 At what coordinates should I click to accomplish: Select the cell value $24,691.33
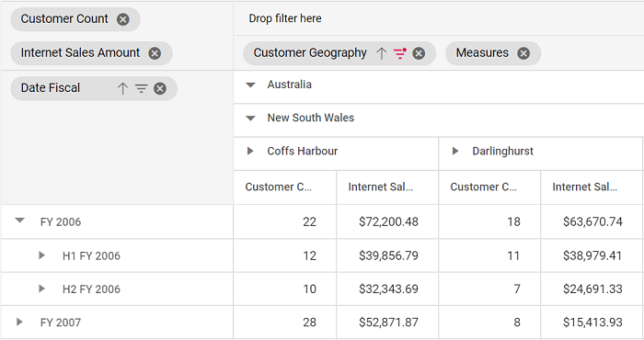click(592, 289)
